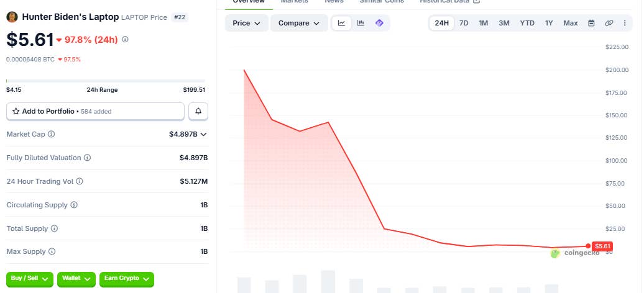644x293 pixels.
Task: Switch to line chart view icon
Action: (x=342, y=23)
